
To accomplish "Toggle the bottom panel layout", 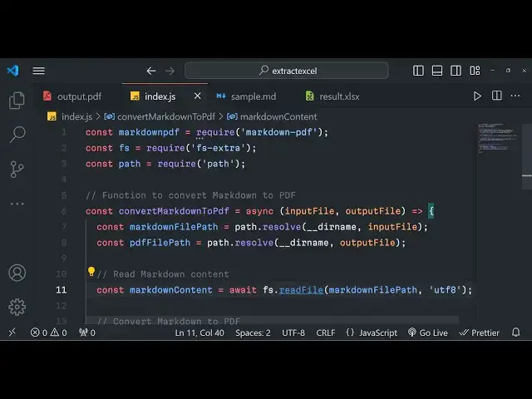I will [x=437, y=71].
